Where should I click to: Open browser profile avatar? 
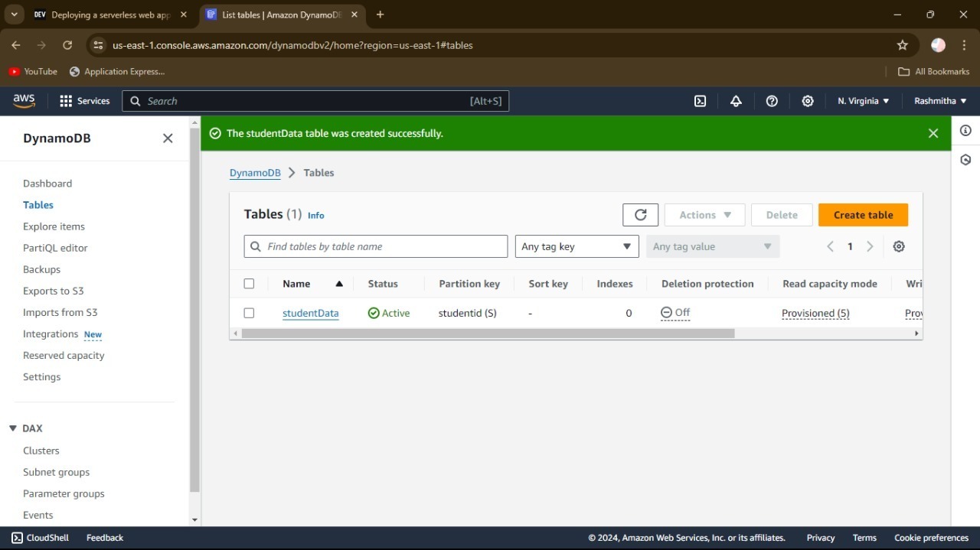click(x=938, y=45)
